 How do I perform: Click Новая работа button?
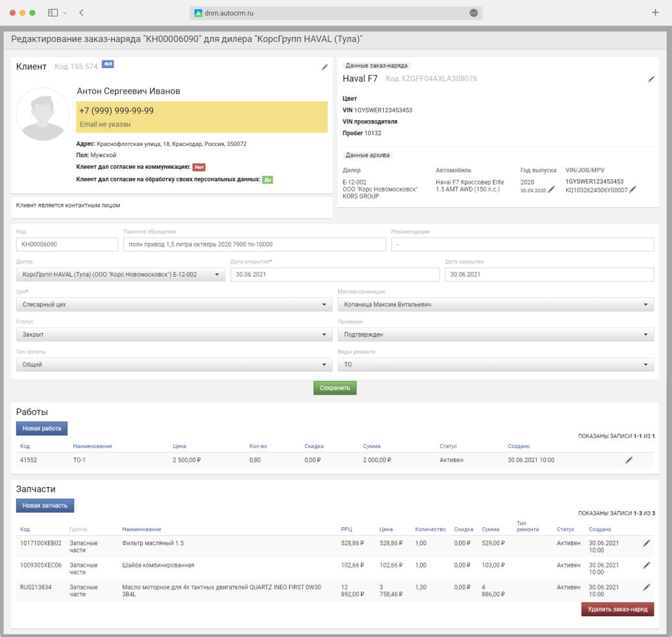42,429
